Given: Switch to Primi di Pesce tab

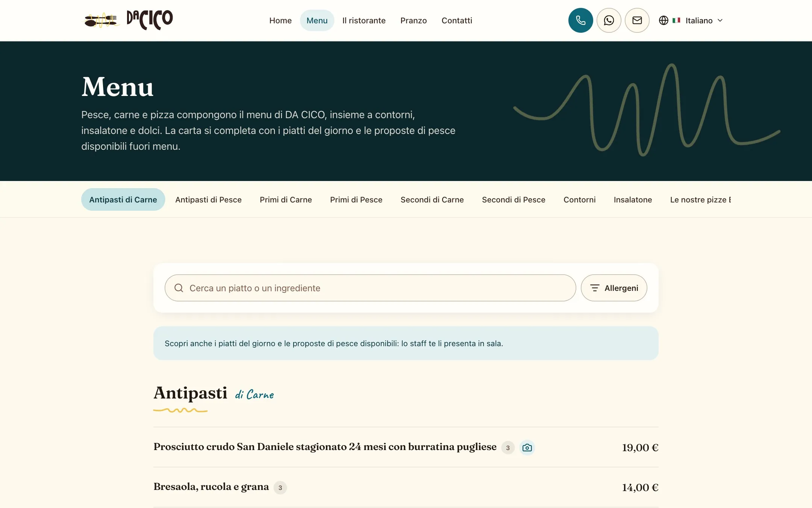Looking at the screenshot, I should (356, 199).
